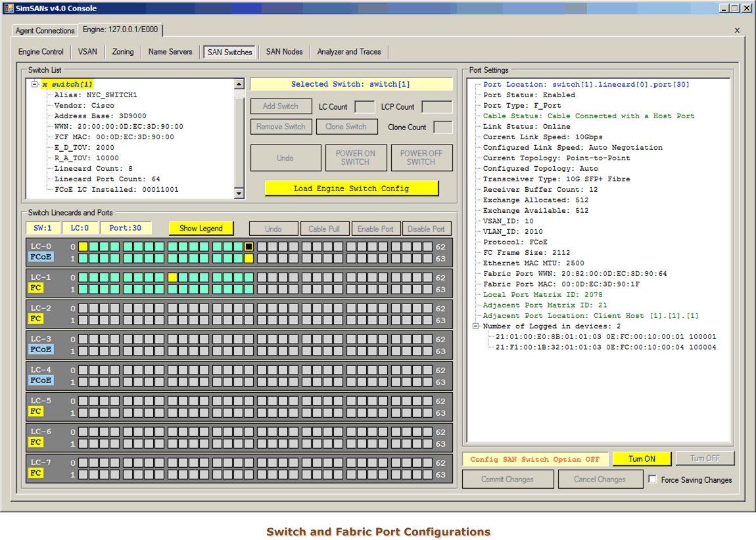
Task: Click the LC-3 FCoE linecard badge
Action: [40, 349]
